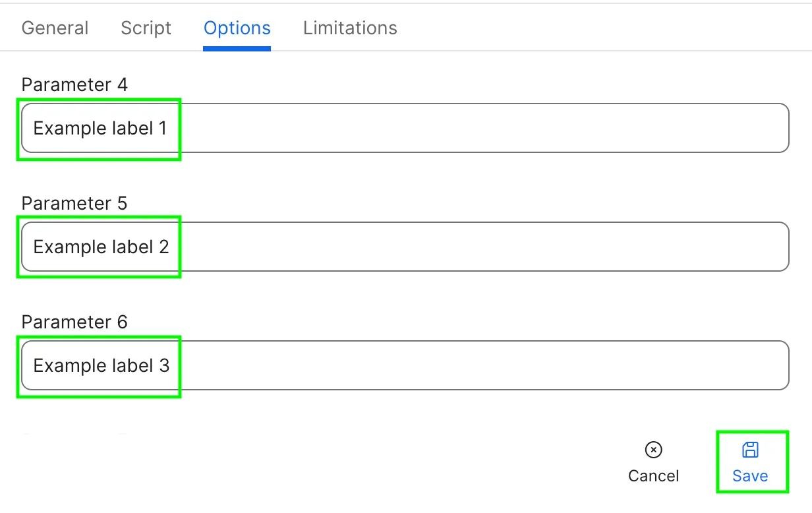Click the Save button label
812x513 pixels.
pyautogui.click(x=750, y=476)
